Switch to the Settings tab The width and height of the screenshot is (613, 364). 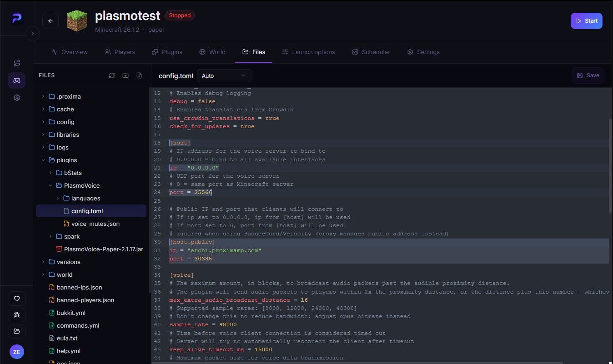(x=423, y=52)
